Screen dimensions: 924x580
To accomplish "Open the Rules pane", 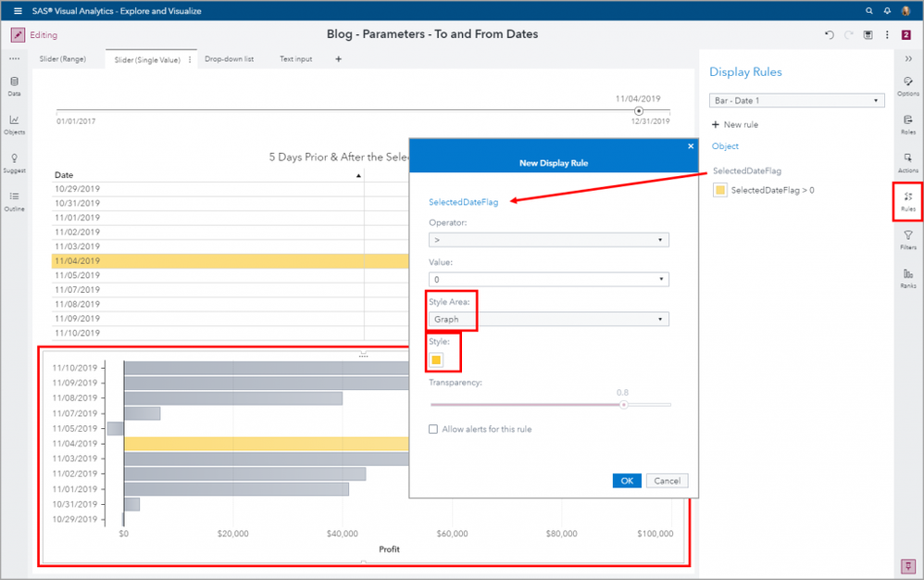I will coord(908,202).
